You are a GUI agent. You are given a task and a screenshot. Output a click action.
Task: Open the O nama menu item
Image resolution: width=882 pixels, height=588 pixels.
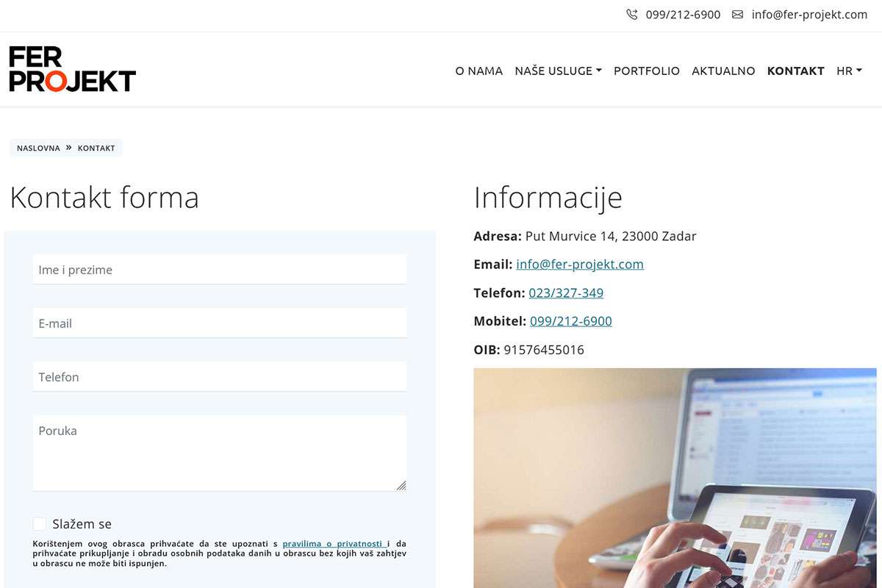[478, 71]
